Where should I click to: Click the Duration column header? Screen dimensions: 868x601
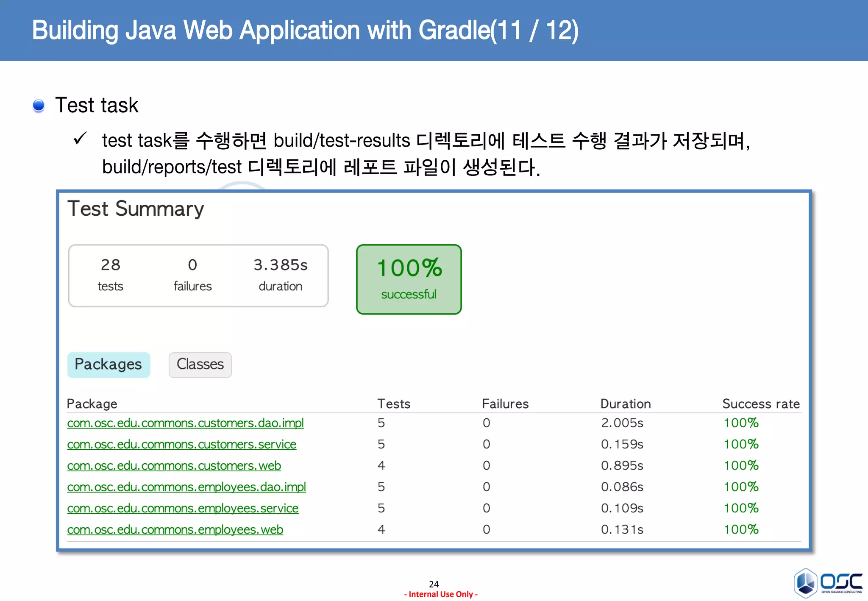625,403
